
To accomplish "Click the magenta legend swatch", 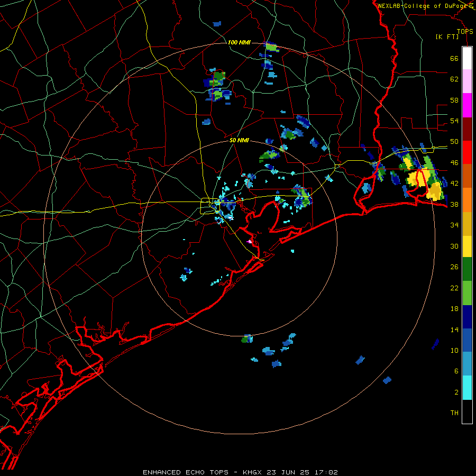I will tap(467, 105).
